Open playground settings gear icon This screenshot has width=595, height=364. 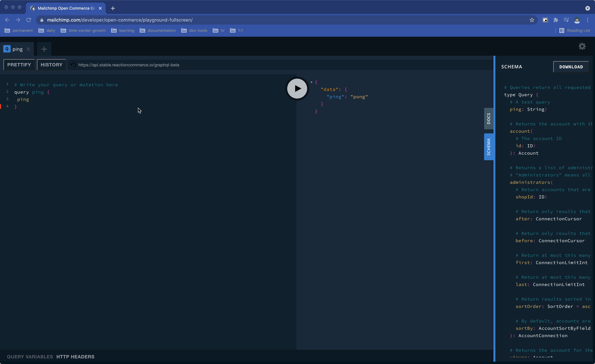(x=582, y=46)
